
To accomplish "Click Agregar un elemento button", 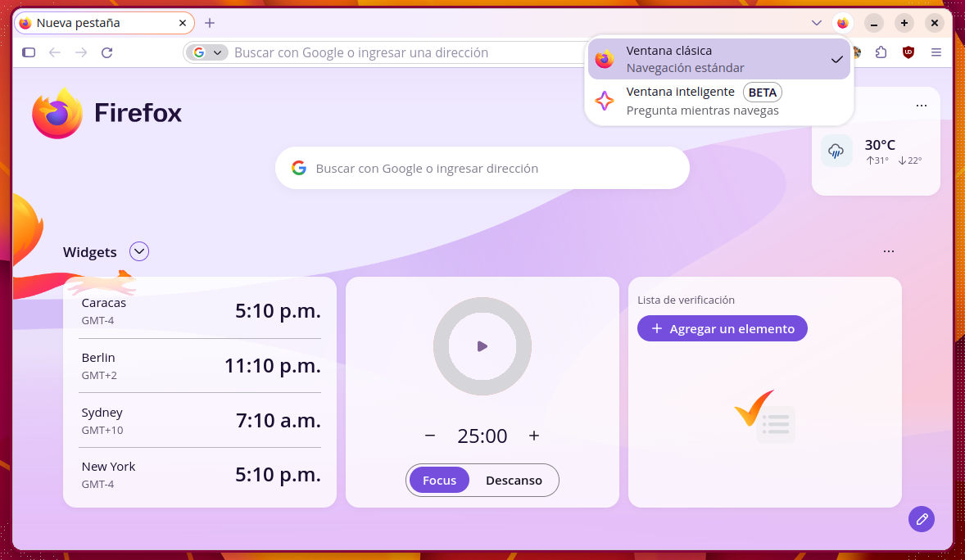I will 723,328.
